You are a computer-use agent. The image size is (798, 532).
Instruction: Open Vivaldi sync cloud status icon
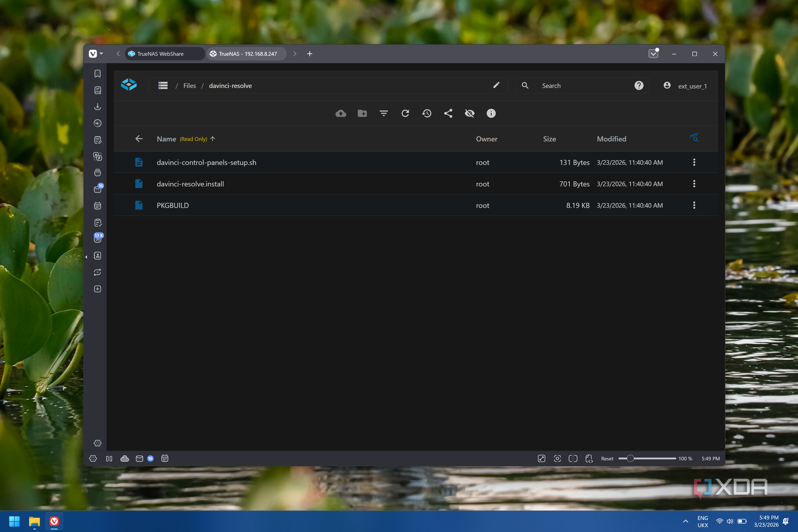coord(124,458)
